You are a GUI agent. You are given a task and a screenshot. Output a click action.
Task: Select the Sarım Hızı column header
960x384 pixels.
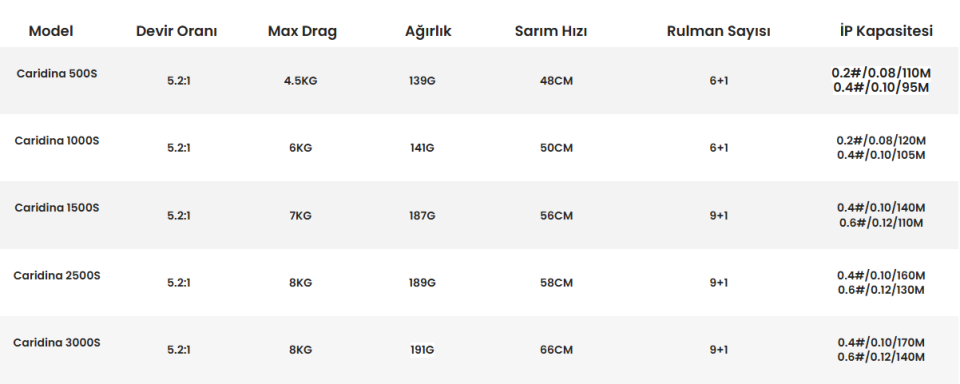pyautogui.click(x=551, y=31)
